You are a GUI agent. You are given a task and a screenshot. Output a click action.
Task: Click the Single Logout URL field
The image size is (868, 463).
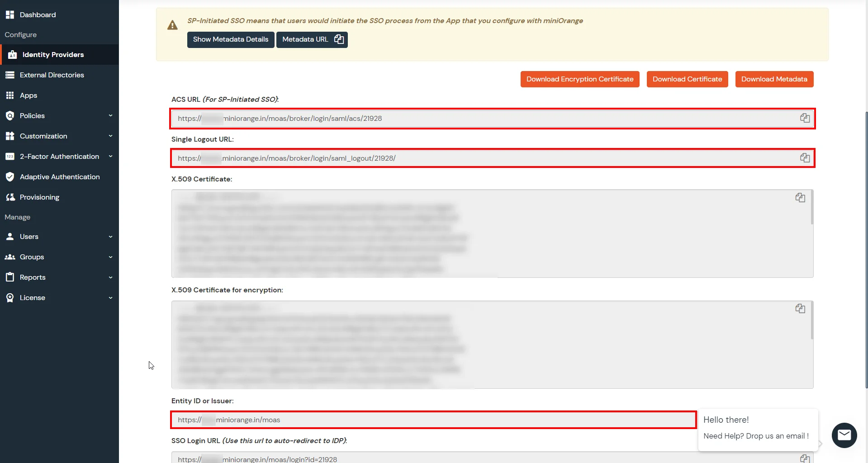coord(493,158)
